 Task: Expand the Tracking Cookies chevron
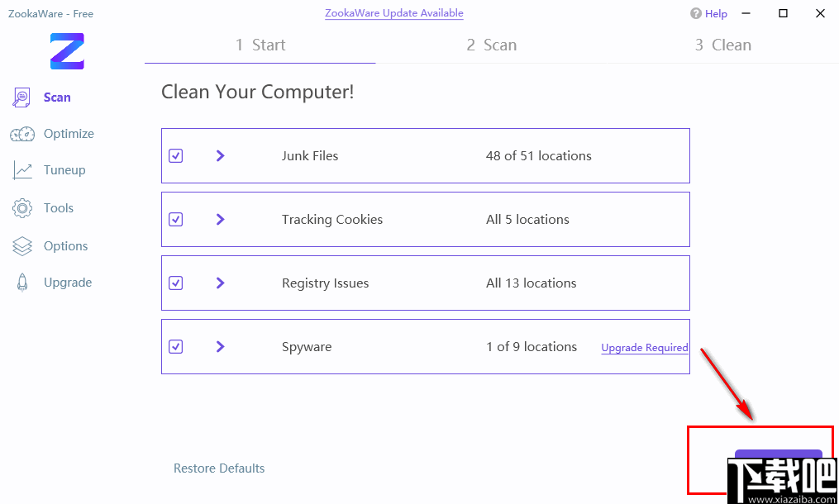pyautogui.click(x=220, y=219)
